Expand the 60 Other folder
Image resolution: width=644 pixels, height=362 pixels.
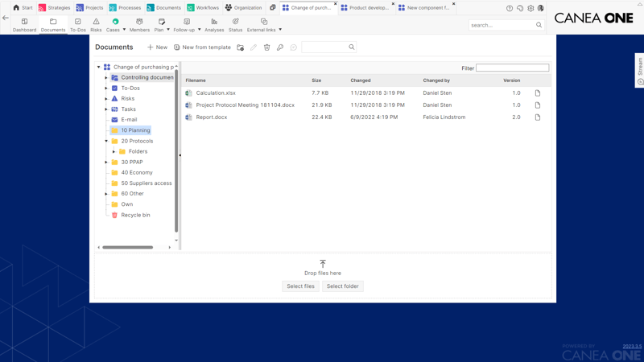106,194
